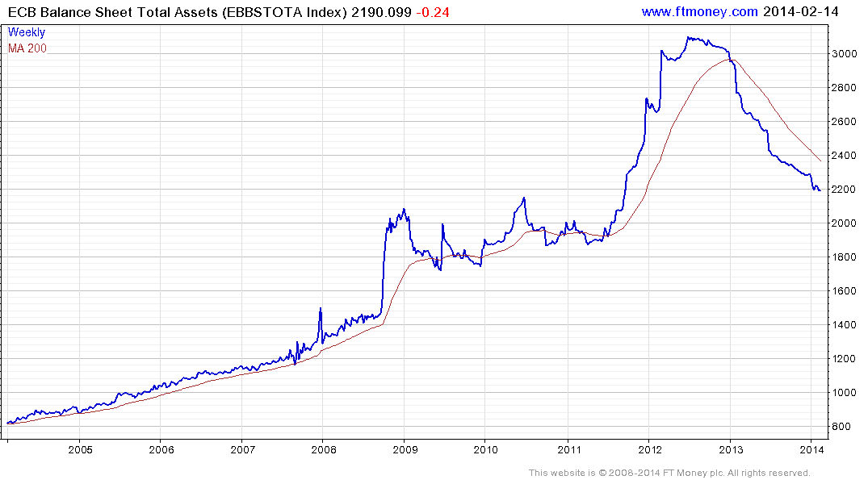Click the 2013 x-axis label
Viewport: 868px width, 484px height.
coord(732,449)
